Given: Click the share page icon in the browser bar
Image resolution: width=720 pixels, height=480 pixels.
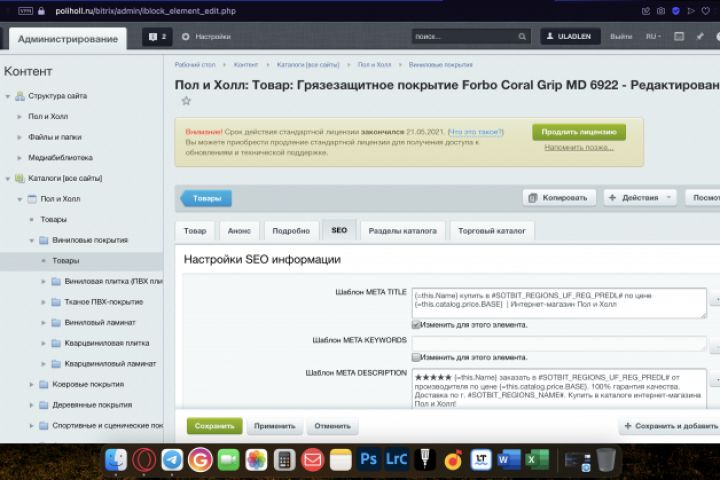Looking at the screenshot, I should point(646,11).
